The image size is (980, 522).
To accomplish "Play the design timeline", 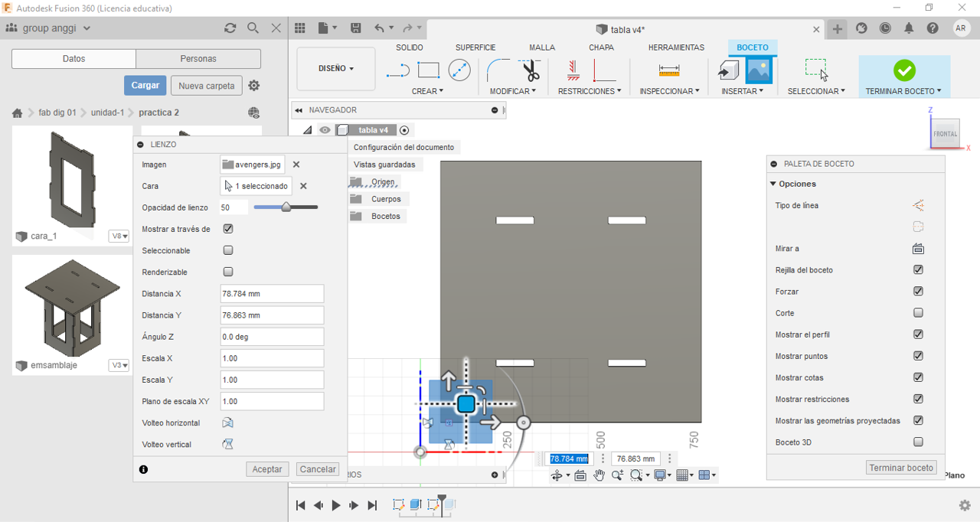I will [336, 505].
